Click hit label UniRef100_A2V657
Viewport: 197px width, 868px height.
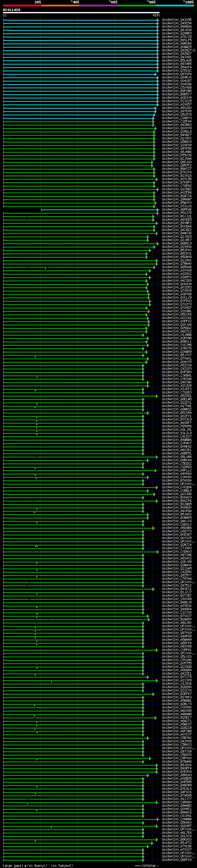coord(177,104)
